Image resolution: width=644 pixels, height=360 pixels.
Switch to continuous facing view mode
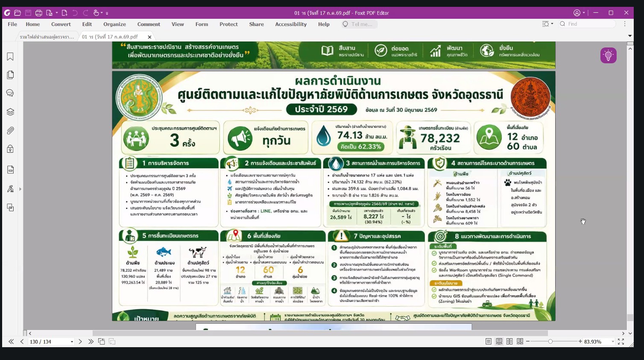[x=520, y=342]
